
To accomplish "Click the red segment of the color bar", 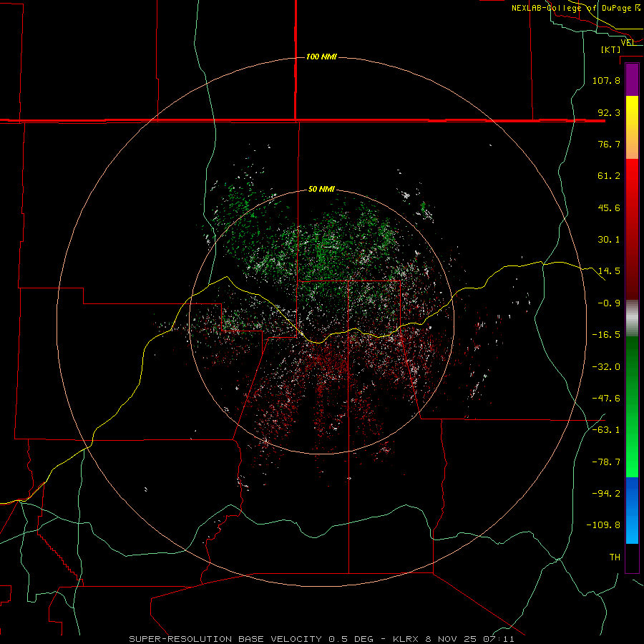I will click(632, 229).
